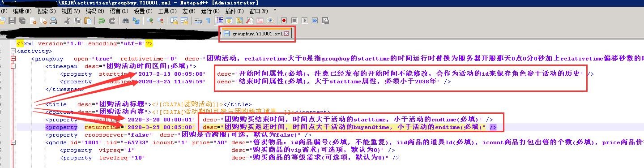This screenshot has height=168, width=644.
Task: Click the User Defined Language icon
Action: pos(229,21)
